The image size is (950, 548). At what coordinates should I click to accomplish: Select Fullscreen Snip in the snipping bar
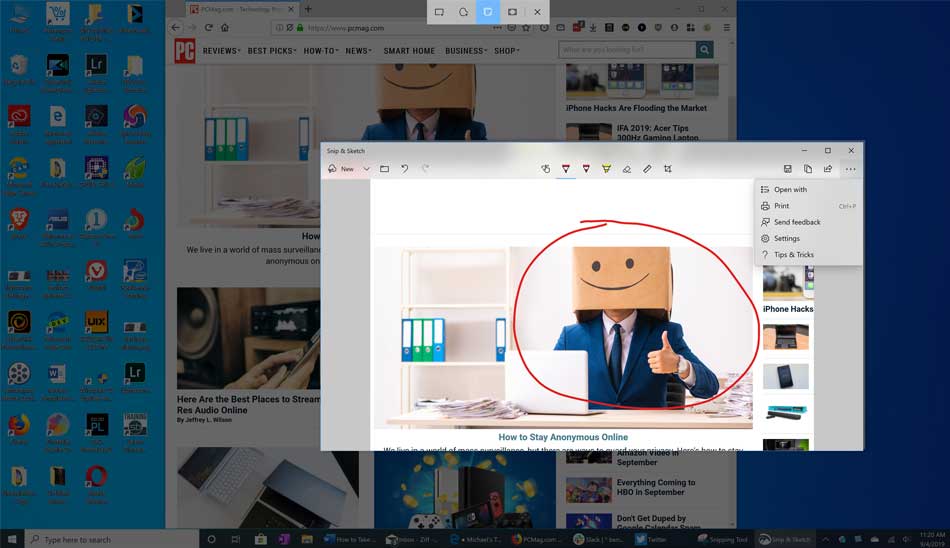(x=513, y=12)
